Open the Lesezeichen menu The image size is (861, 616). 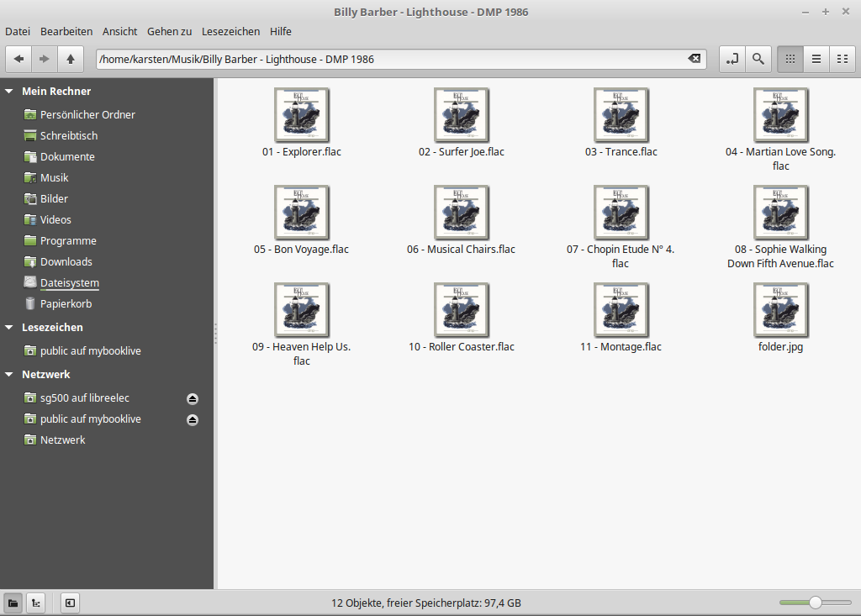[230, 31]
